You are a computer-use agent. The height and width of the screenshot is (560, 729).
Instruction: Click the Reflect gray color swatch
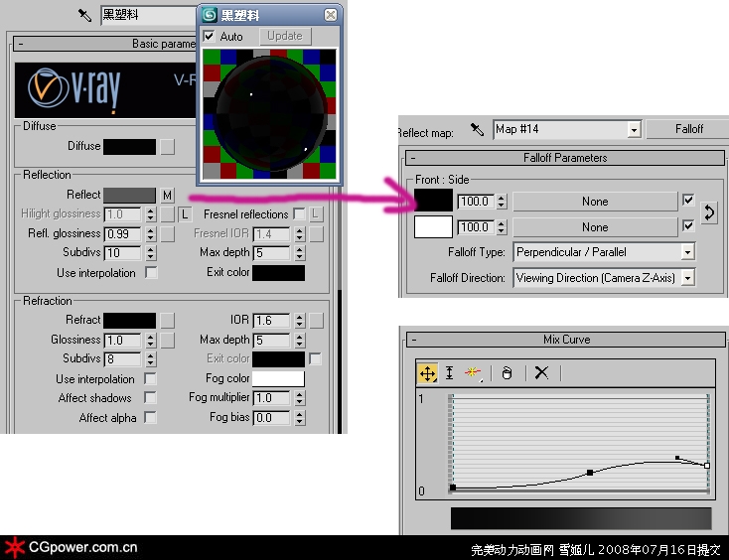tap(130, 196)
